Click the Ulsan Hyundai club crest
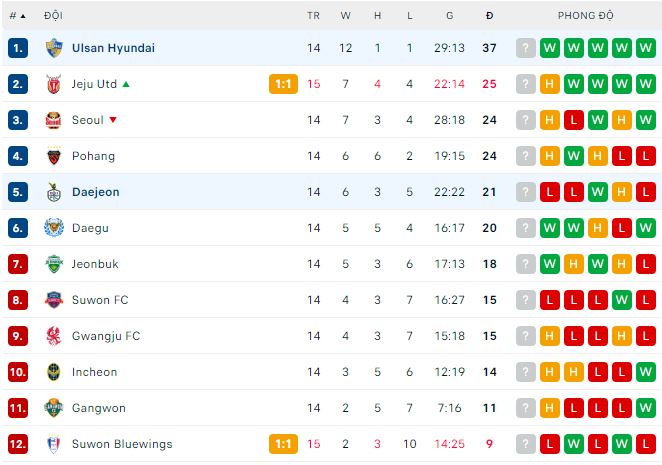Viewport: 662px width, 465px height. point(54,48)
